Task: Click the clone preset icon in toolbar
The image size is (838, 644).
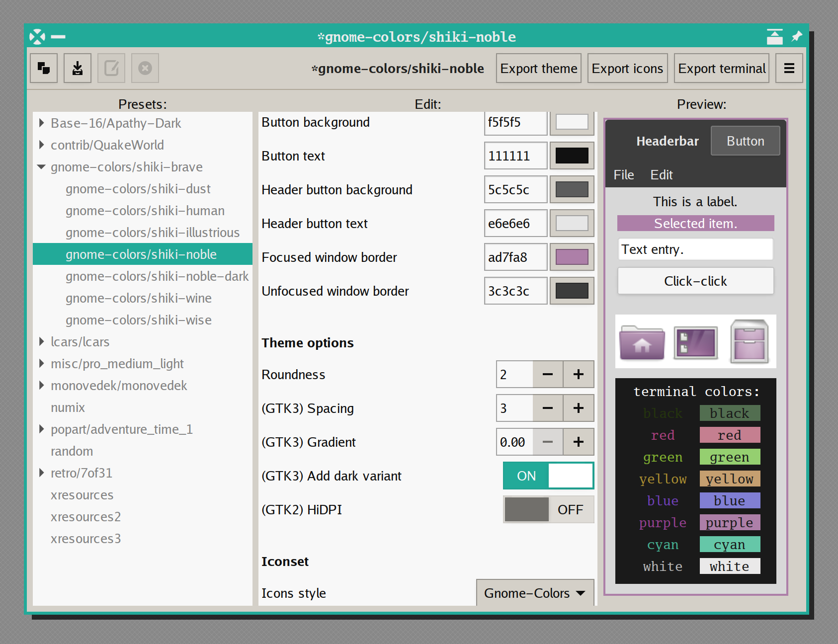Action: coord(44,68)
